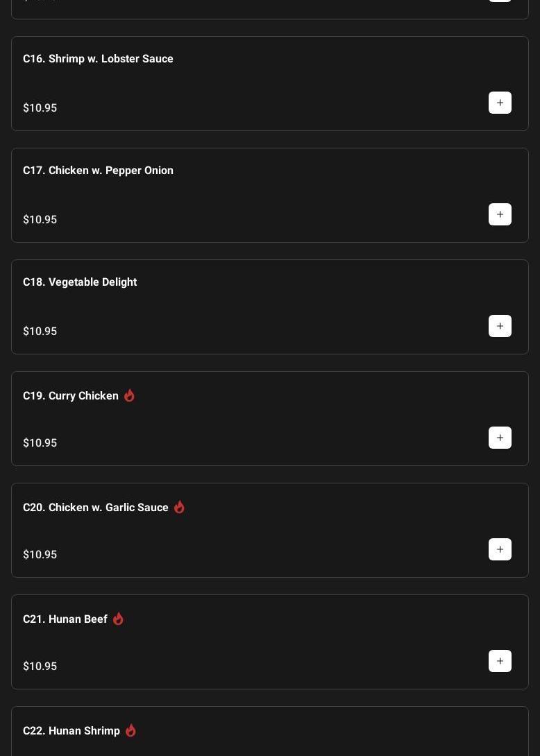This screenshot has height=756, width=540.
Task: Click the $10.95 price under Hunan Beef
Action: (x=40, y=667)
